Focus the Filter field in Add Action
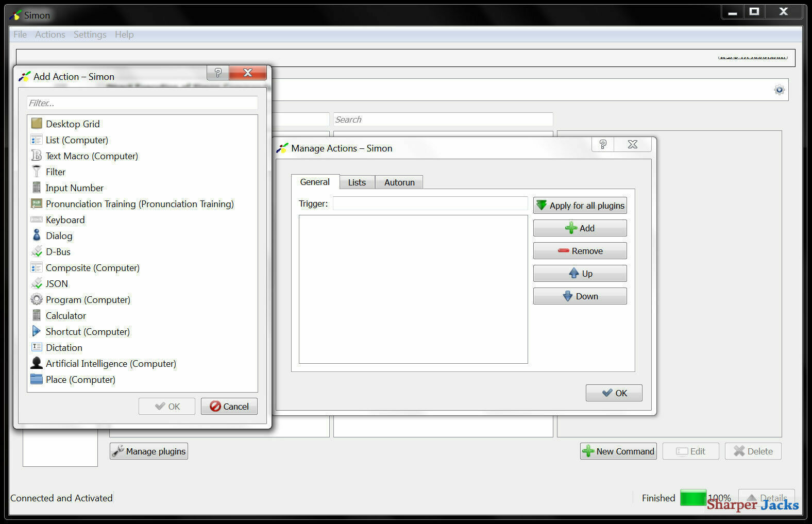The image size is (812, 524). pyautogui.click(x=142, y=103)
